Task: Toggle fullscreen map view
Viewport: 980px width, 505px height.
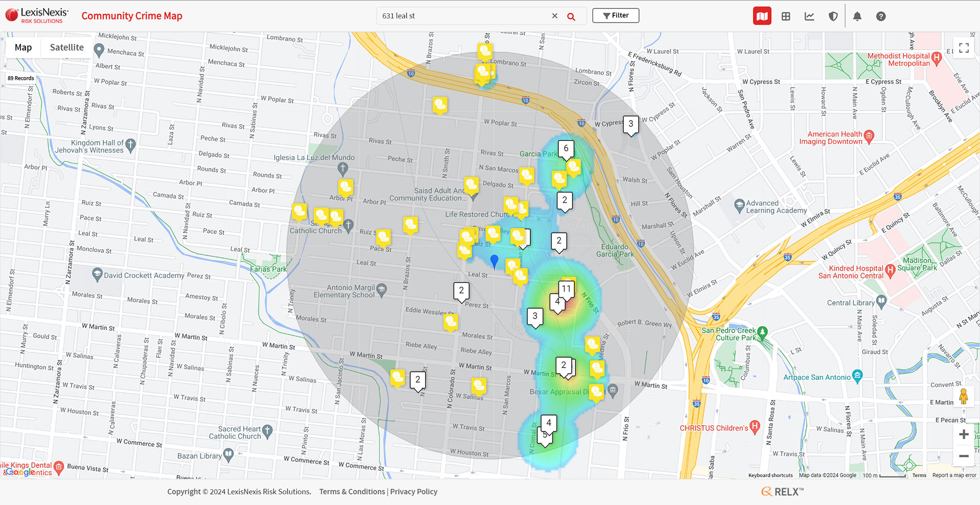Action: click(x=964, y=48)
